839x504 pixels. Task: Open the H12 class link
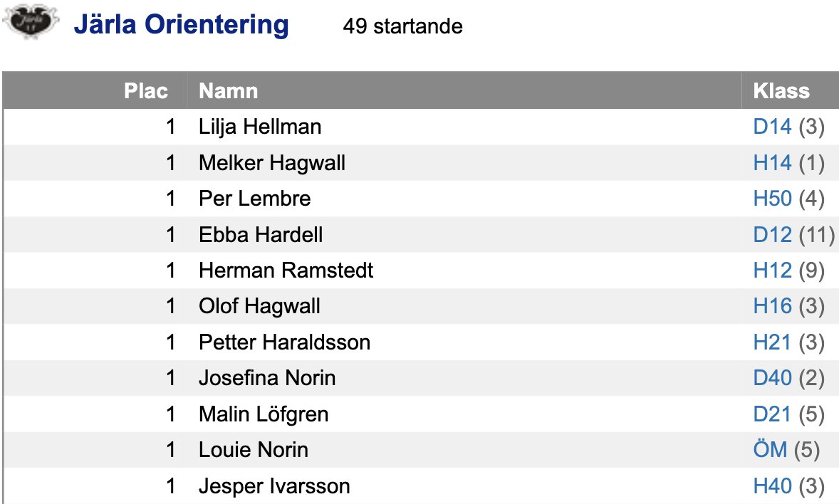point(772,271)
